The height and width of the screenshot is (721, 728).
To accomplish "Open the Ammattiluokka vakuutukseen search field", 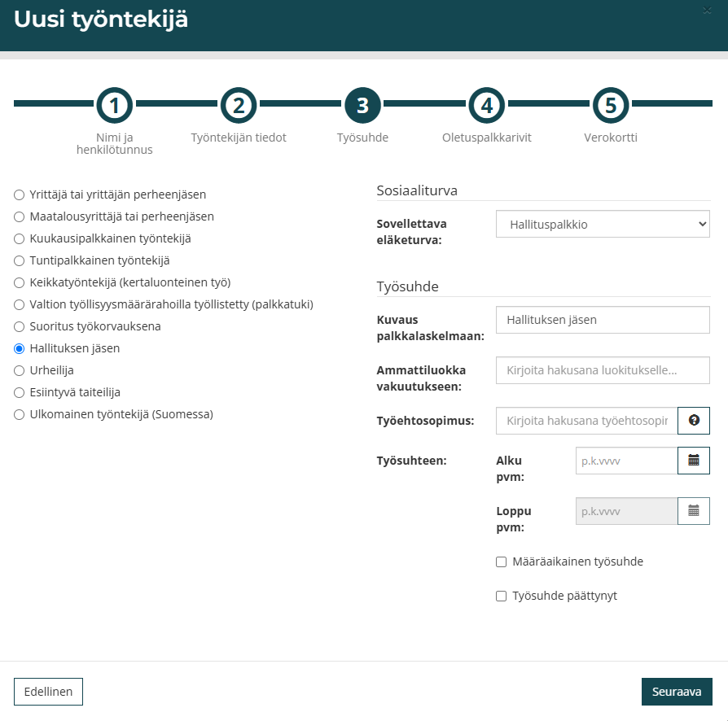I will (x=603, y=370).
